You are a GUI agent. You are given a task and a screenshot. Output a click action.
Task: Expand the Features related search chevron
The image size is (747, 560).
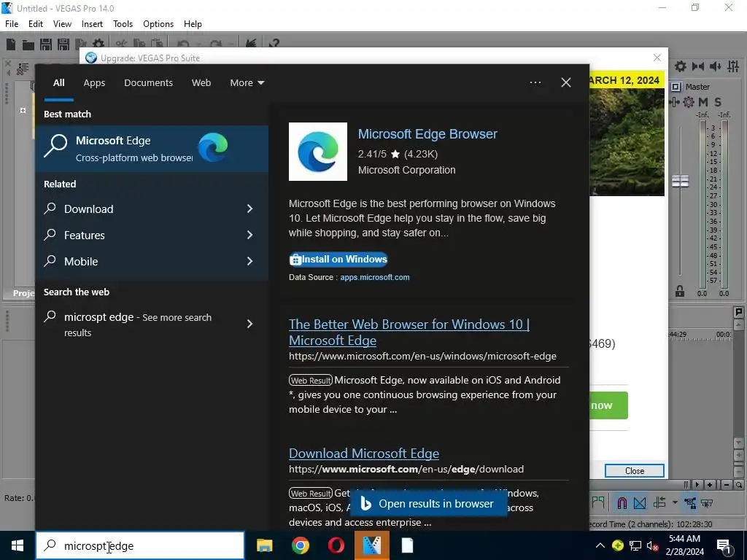[249, 235]
